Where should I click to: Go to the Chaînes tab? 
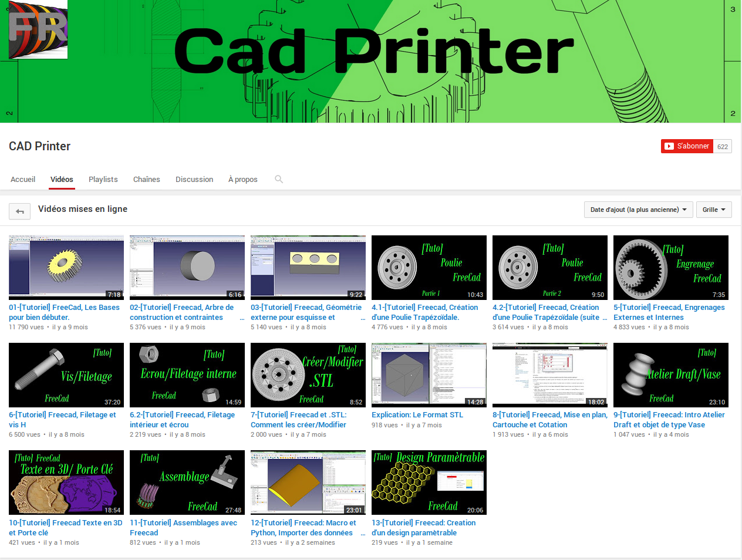pyautogui.click(x=147, y=180)
